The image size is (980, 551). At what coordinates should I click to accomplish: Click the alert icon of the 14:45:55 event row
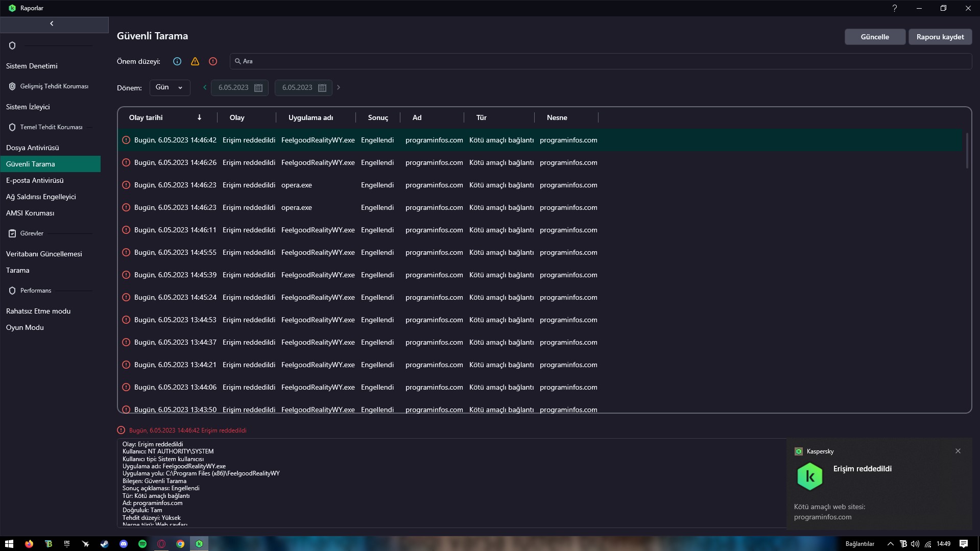tap(126, 252)
